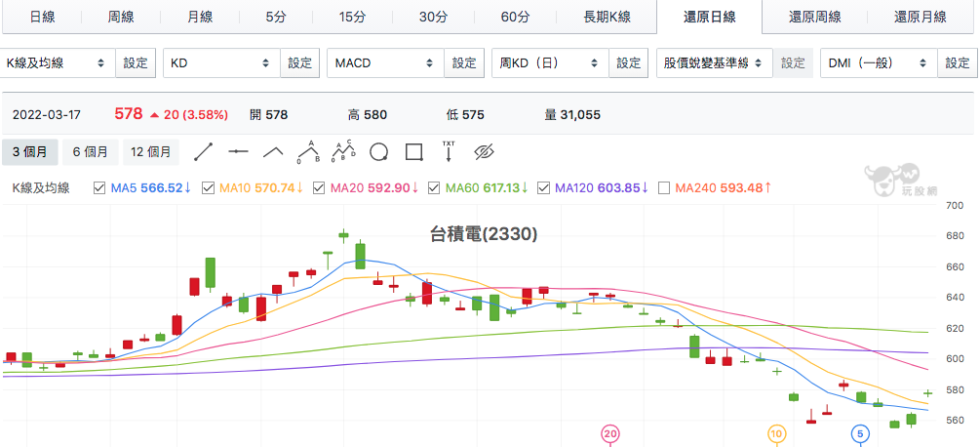Open the 股價蛻變基準線 dropdown

(715, 63)
